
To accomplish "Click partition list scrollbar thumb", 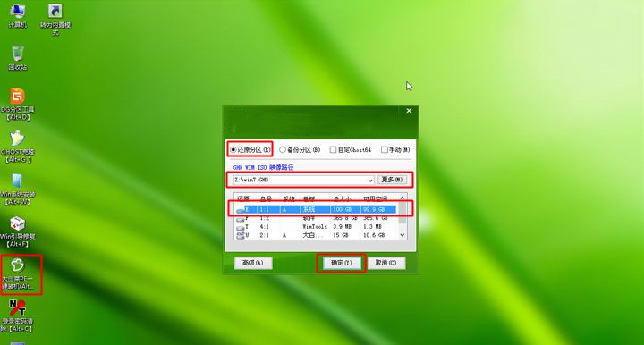I will click(402, 213).
